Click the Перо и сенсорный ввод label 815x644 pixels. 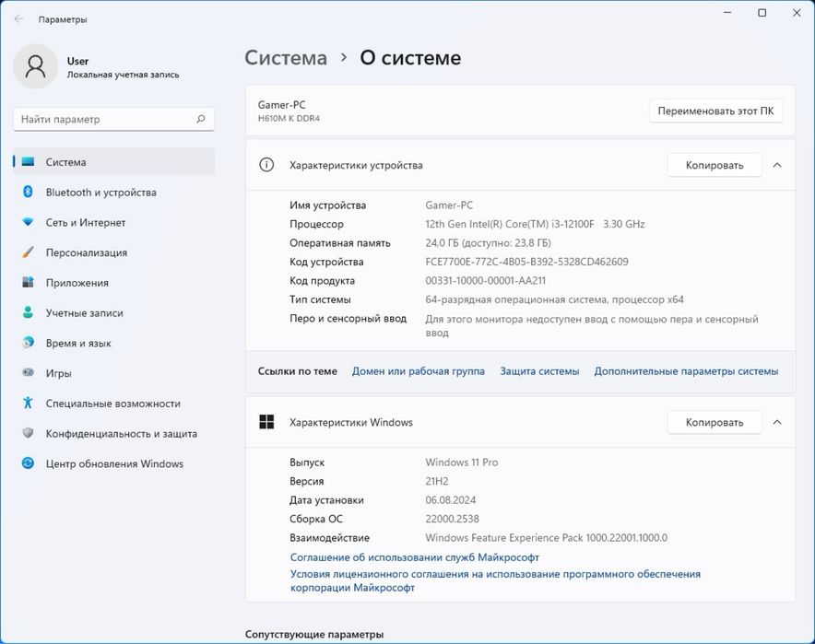click(348, 319)
